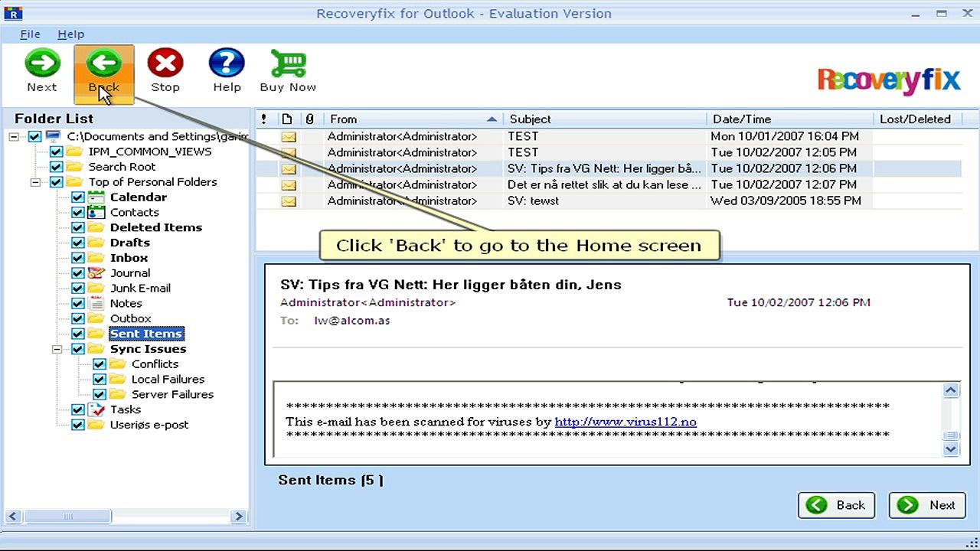Viewport: 980px width, 551px height.
Task: Toggle the Server Failures checkbox
Action: click(x=99, y=395)
